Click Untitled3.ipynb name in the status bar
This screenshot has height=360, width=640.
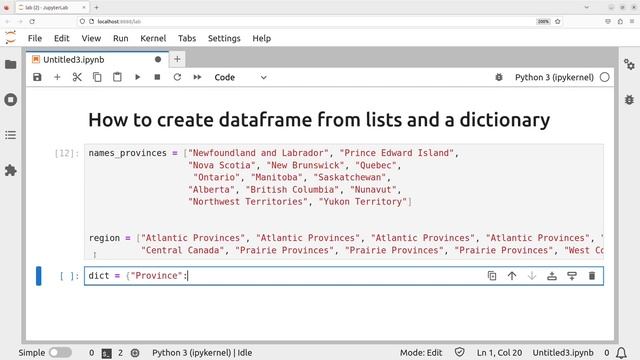[x=563, y=353]
